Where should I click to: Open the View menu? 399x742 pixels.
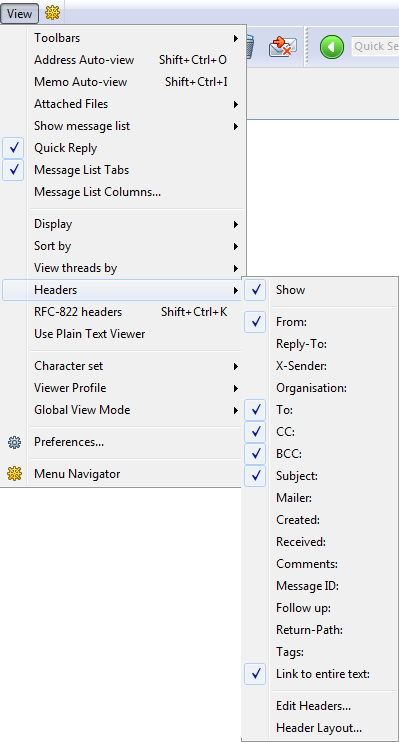pyautogui.click(x=19, y=13)
